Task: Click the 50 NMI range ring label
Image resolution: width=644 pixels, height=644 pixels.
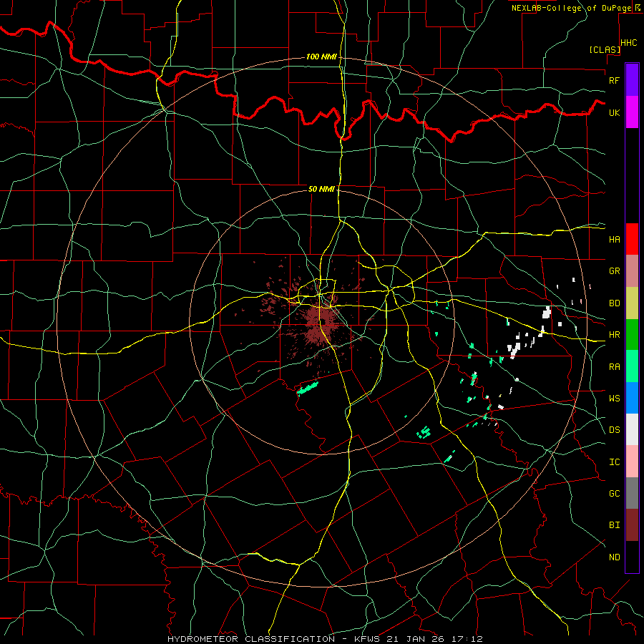Action: click(x=321, y=189)
